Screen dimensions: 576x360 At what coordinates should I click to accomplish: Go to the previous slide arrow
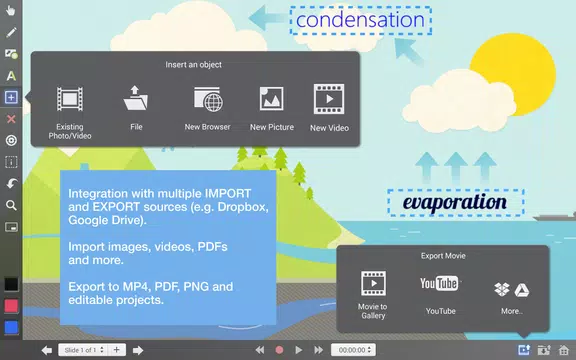[47, 350]
